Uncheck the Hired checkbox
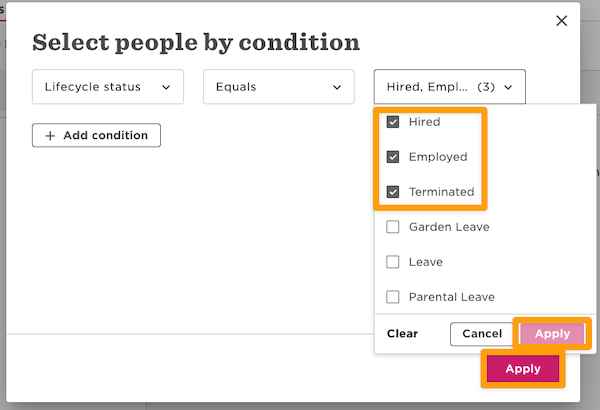This screenshot has width=600, height=410. 393,122
